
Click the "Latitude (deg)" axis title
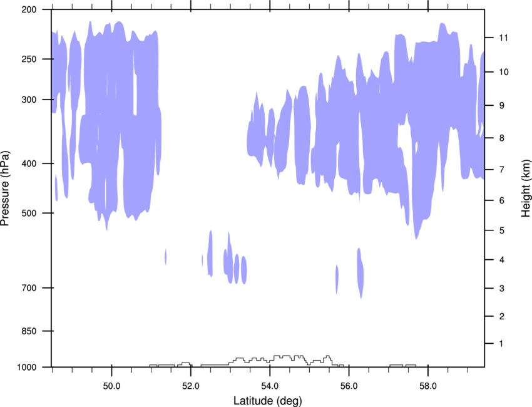[270, 400]
